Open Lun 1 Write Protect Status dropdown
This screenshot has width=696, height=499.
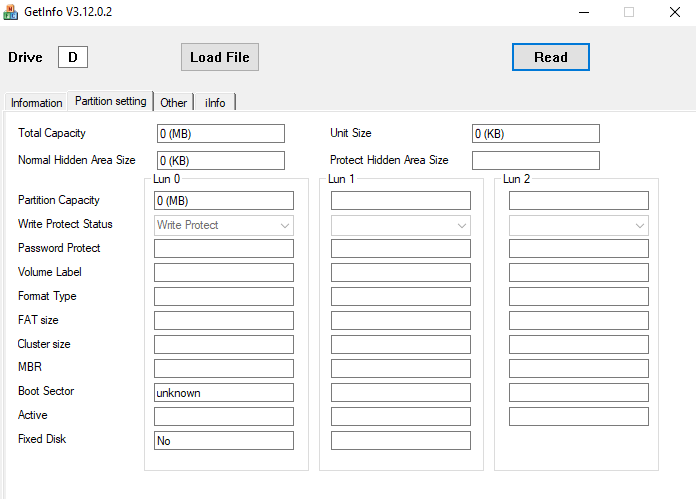point(400,225)
